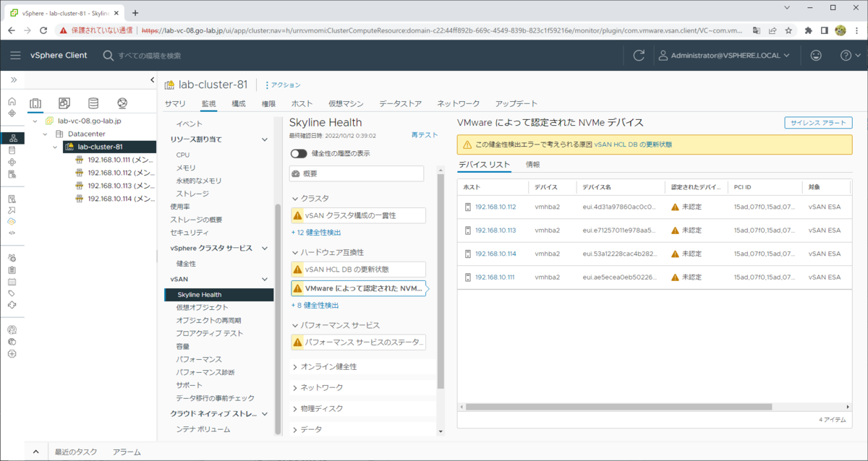Open Content Libraries sidebar icon
868x461 pixels.
coord(12,150)
